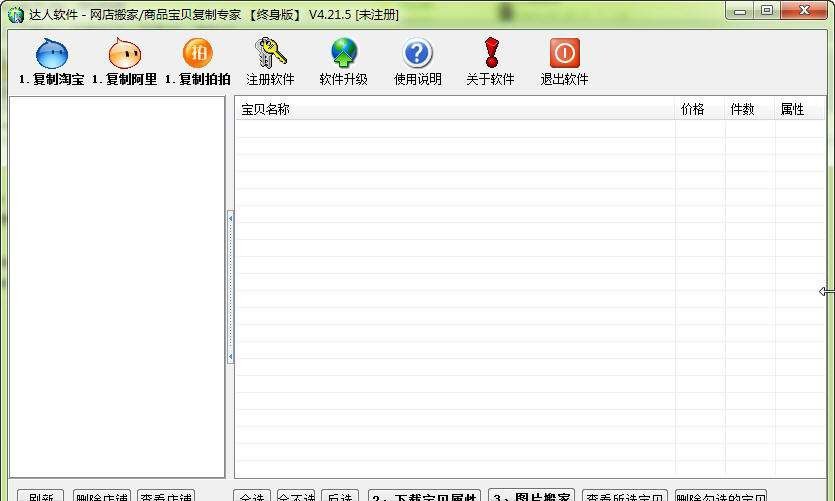Click the 属性 column header
This screenshot has width=835, height=501.
[800, 109]
